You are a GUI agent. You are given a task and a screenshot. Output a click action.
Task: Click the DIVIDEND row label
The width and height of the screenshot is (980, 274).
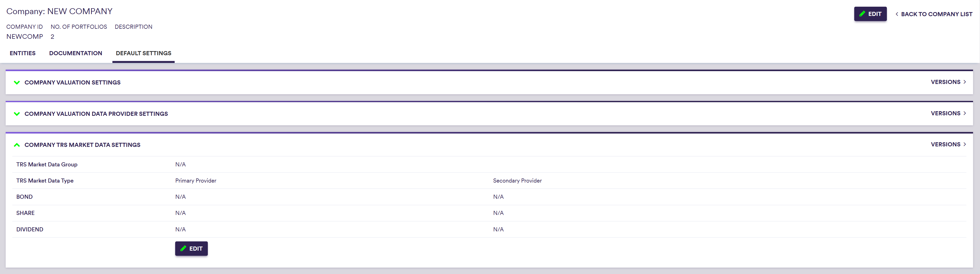pos(30,230)
